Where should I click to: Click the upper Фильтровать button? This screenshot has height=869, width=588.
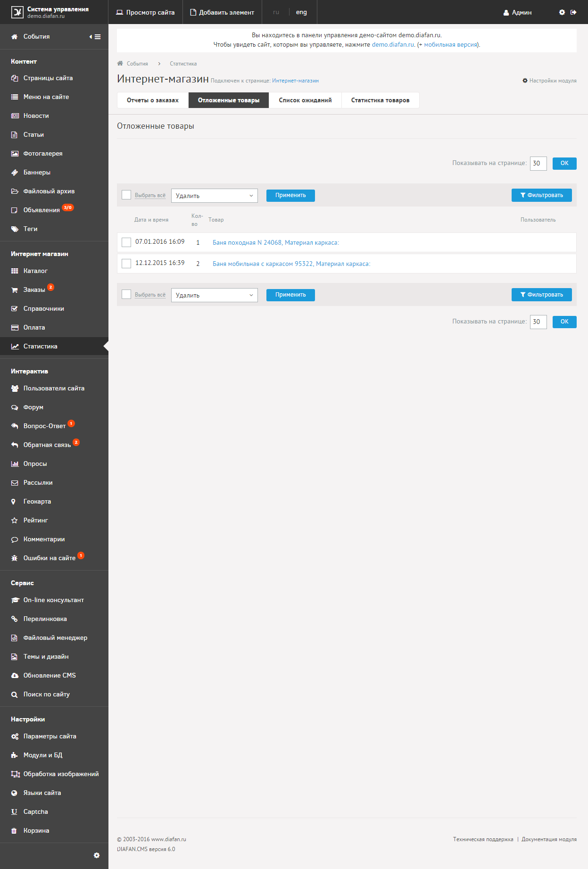(542, 195)
